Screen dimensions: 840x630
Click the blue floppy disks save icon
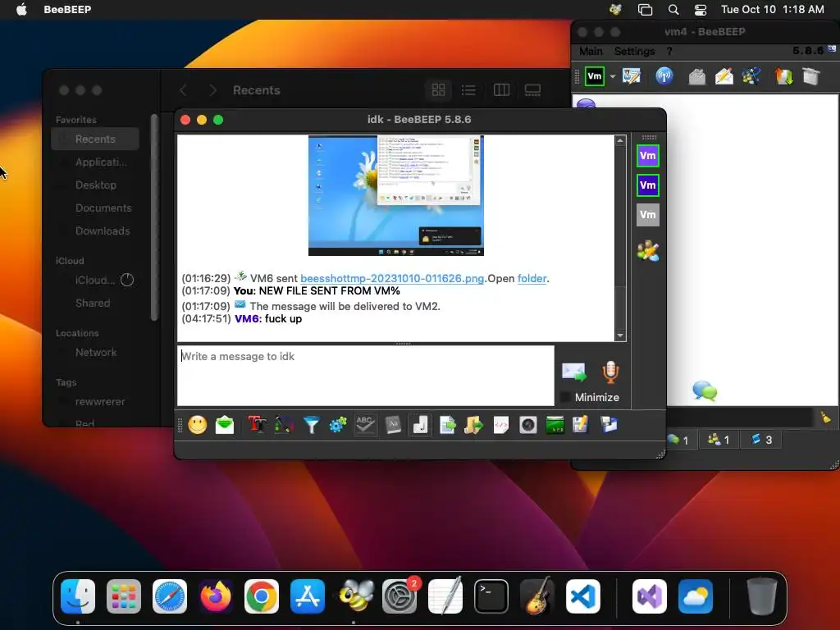[x=609, y=426]
